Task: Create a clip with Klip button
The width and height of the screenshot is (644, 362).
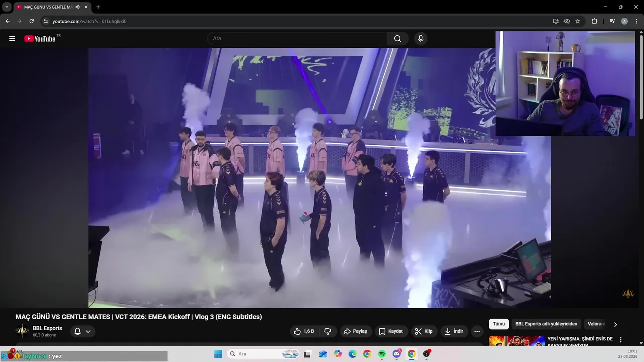Action: tap(424, 331)
